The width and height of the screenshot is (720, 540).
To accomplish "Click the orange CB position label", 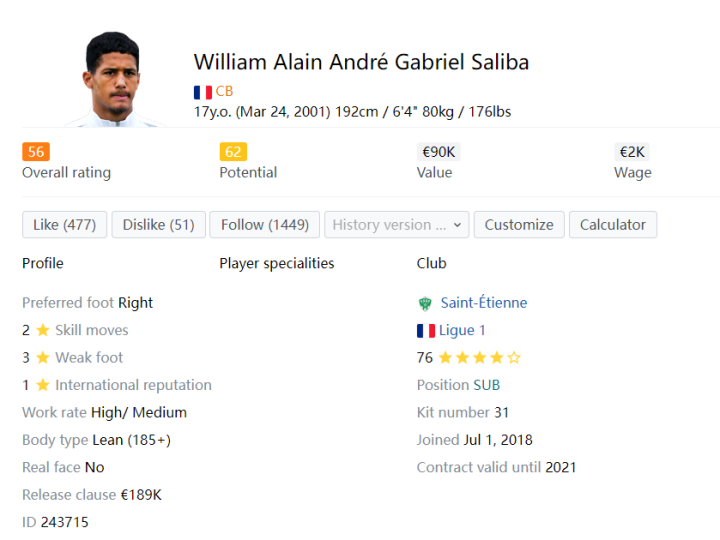I will [x=225, y=92].
